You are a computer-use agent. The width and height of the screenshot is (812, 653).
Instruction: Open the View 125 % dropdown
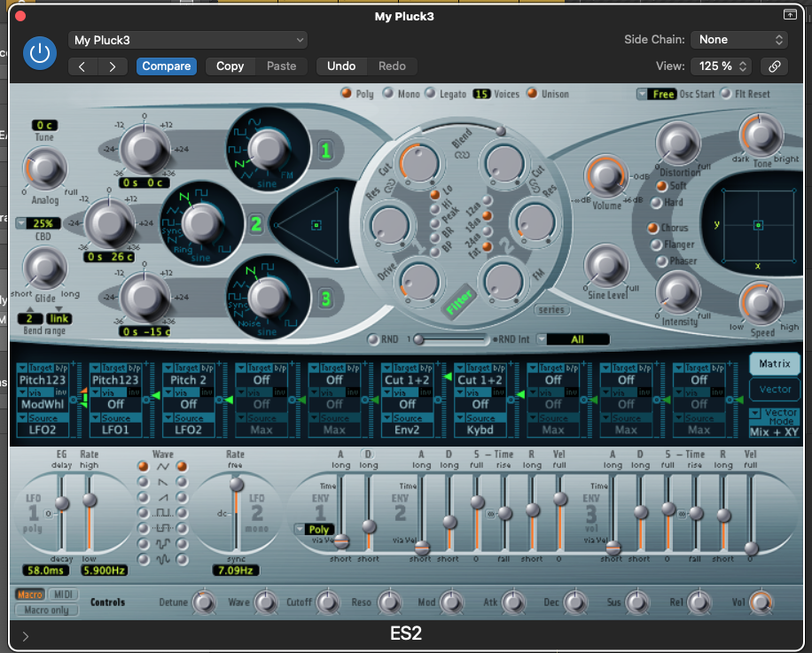[722, 66]
